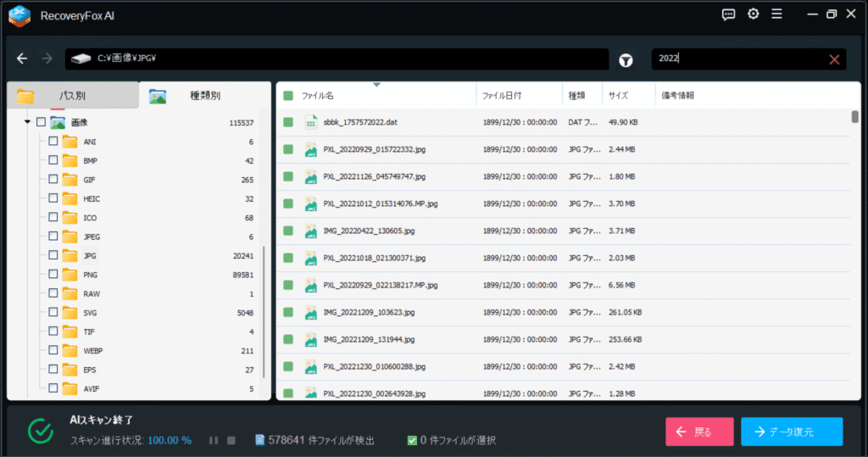Image resolution: width=868 pixels, height=457 pixels.
Task: Sort by サイズ column header
Action: (x=618, y=96)
